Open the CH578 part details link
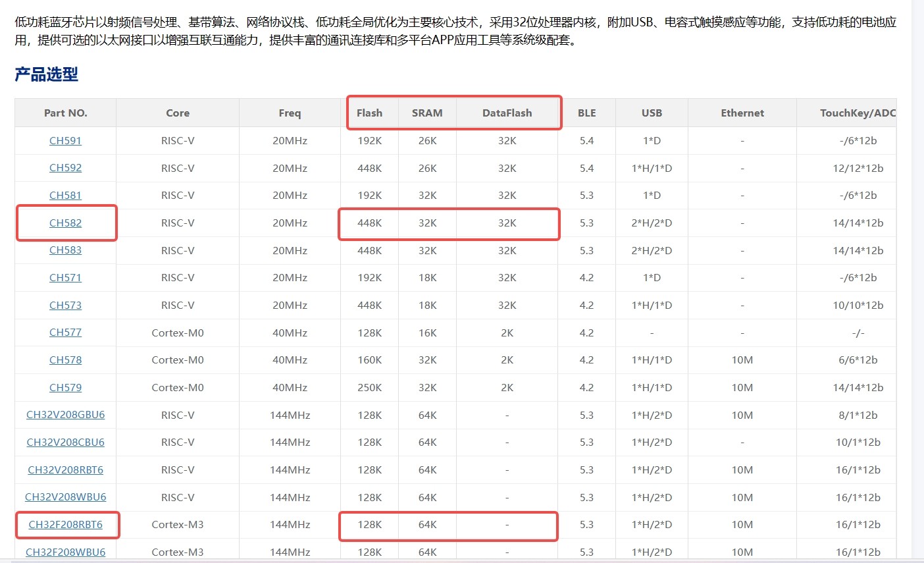Viewport: 924px width, 563px height. tap(65, 360)
